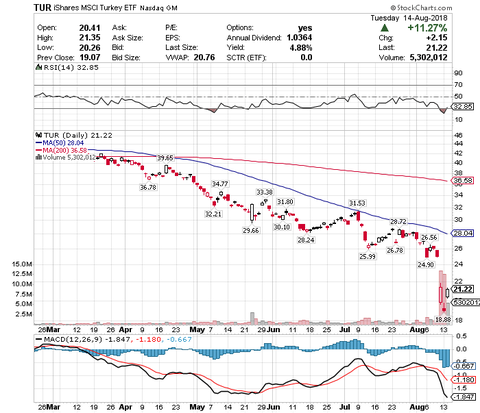Click the 36.78 low price annotation

pos(148,187)
